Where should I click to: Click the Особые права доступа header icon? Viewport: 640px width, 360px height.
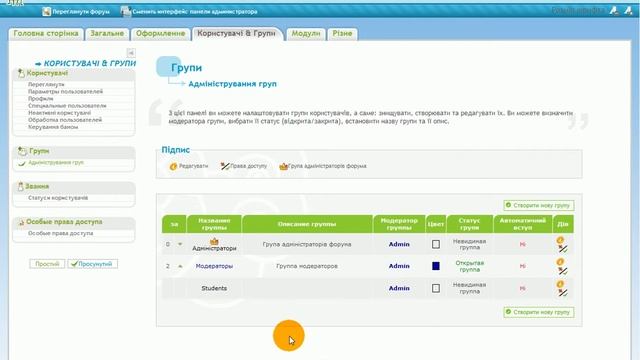coord(21,222)
